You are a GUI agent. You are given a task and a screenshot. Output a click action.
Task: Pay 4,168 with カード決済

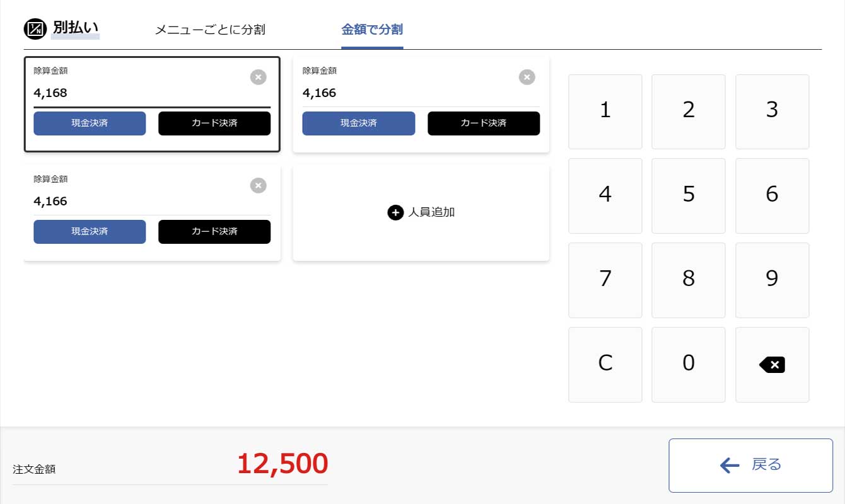(214, 123)
